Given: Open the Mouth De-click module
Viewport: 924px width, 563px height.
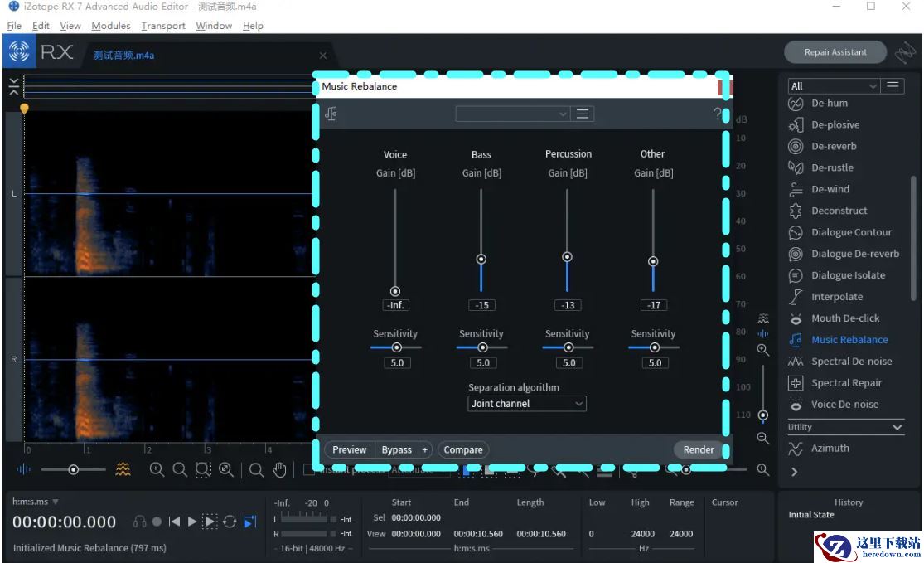Looking at the screenshot, I should (x=844, y=318).
